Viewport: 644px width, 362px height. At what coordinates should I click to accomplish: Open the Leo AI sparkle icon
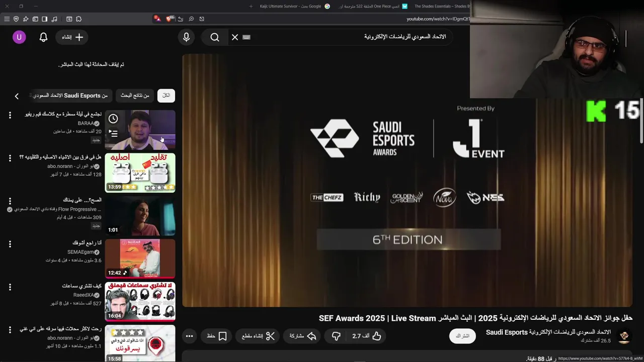pyautogui.click(x=26, y=19)
